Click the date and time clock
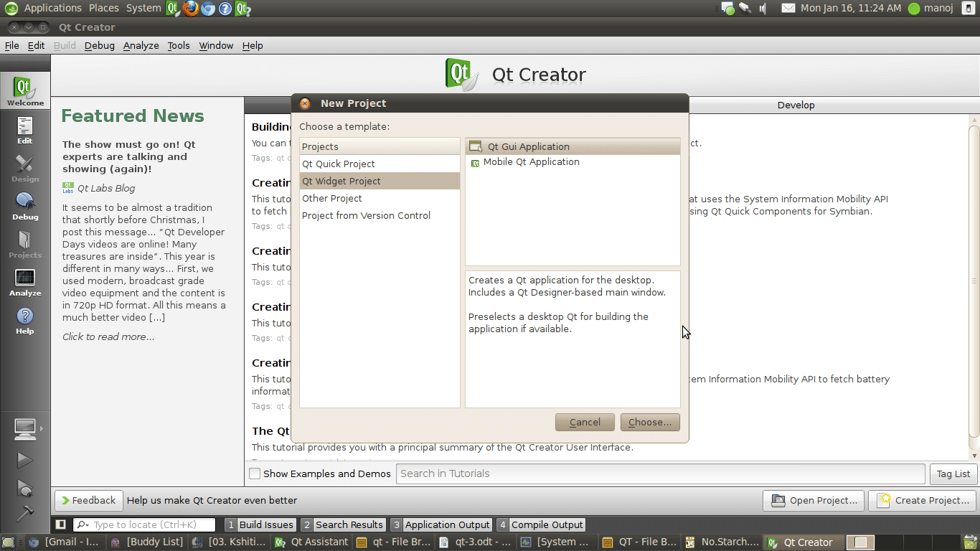 pyautogui.click(x=851, y=9)
